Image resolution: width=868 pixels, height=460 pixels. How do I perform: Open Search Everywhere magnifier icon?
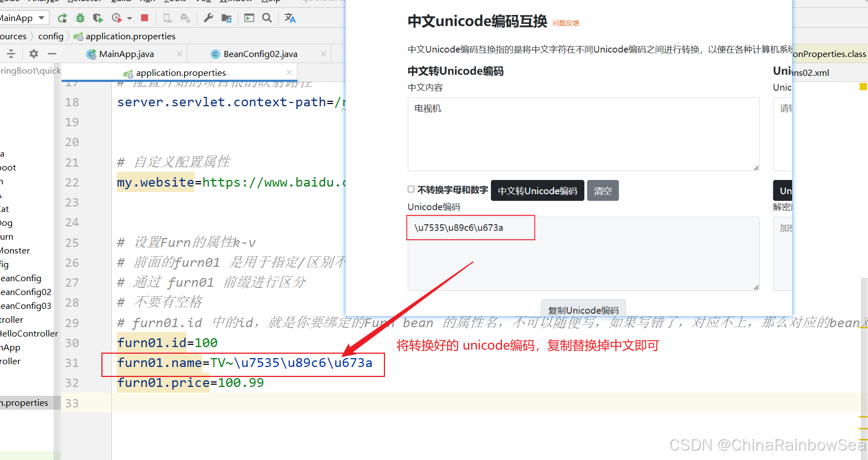[267, 18]
